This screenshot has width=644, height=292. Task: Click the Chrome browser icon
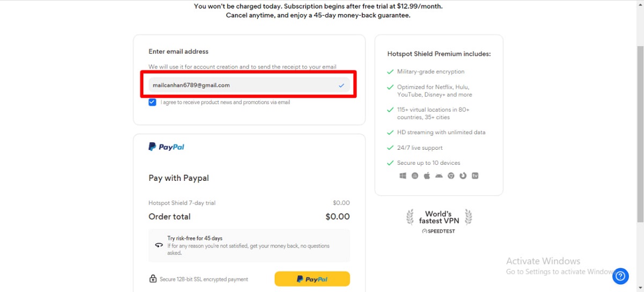click(451, 176)
